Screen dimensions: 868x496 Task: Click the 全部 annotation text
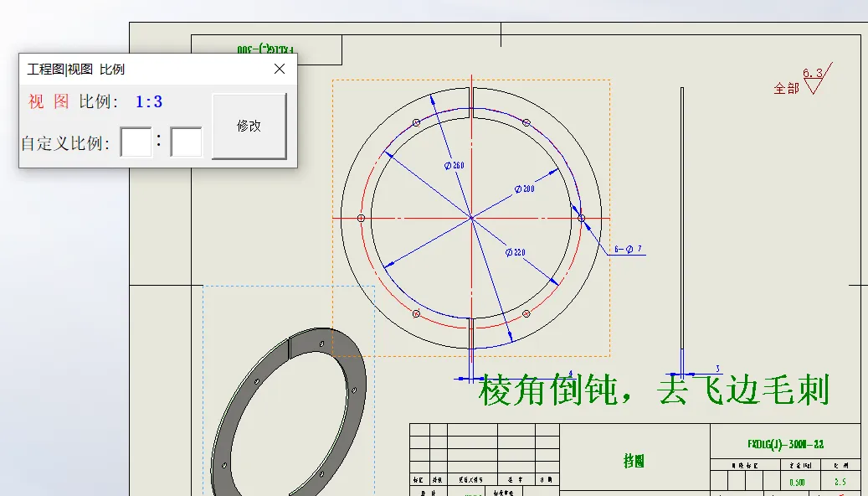[786, 88]
